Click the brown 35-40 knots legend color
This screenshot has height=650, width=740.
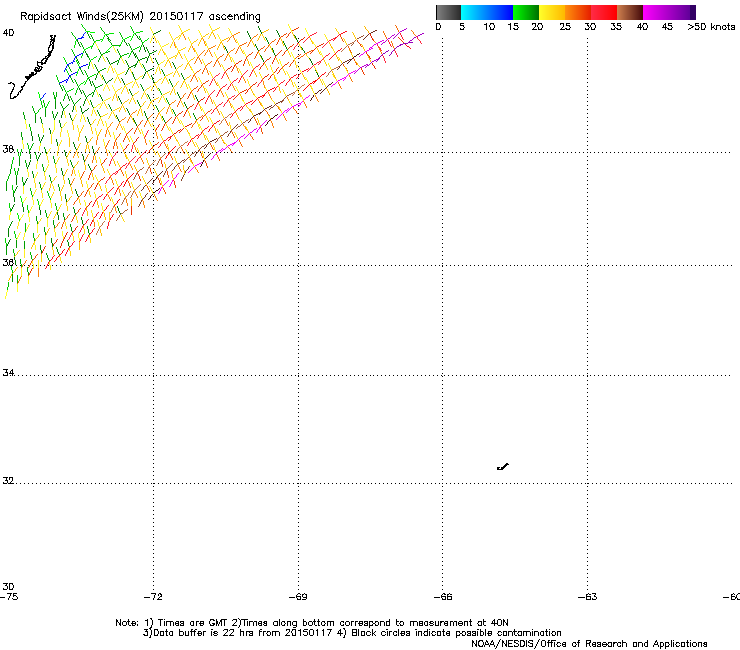click(x=630, y=12)
